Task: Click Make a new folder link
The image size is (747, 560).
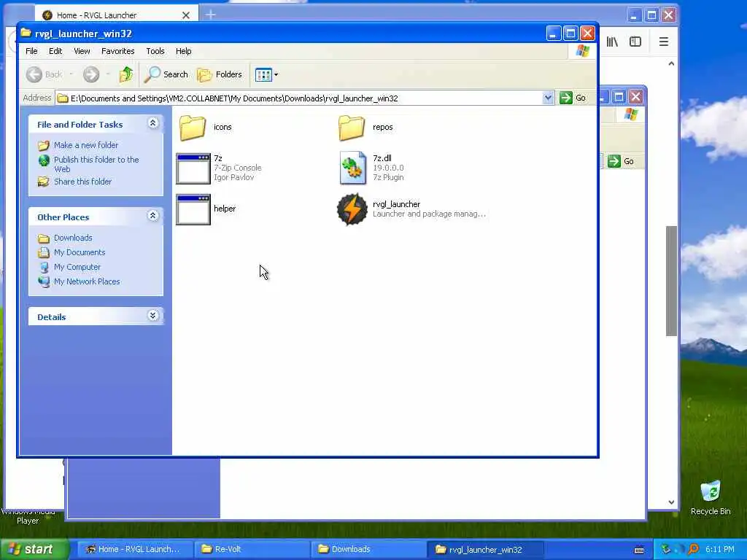Action: [x=86, y=145]
